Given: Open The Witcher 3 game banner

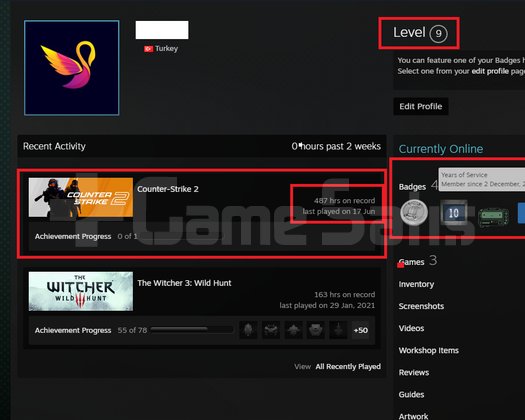Looking at the screenshot, I should click(81, 291).
